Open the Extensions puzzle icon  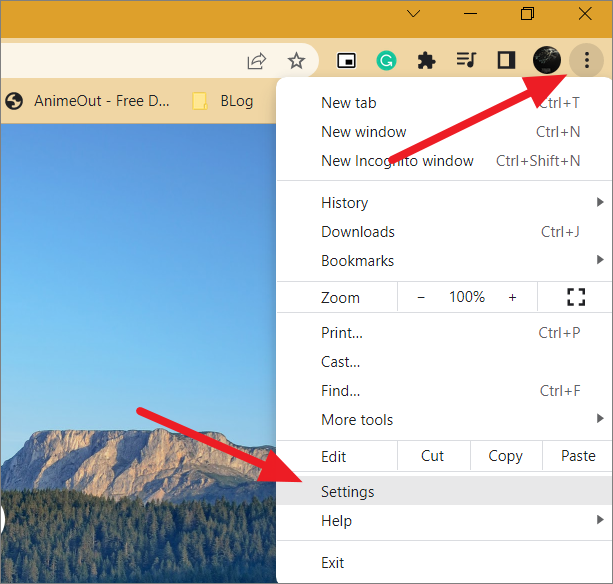point(426,61)
